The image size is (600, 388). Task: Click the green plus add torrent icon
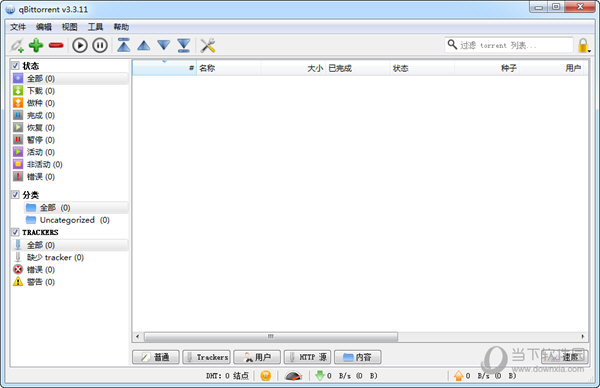click(36, 46)
